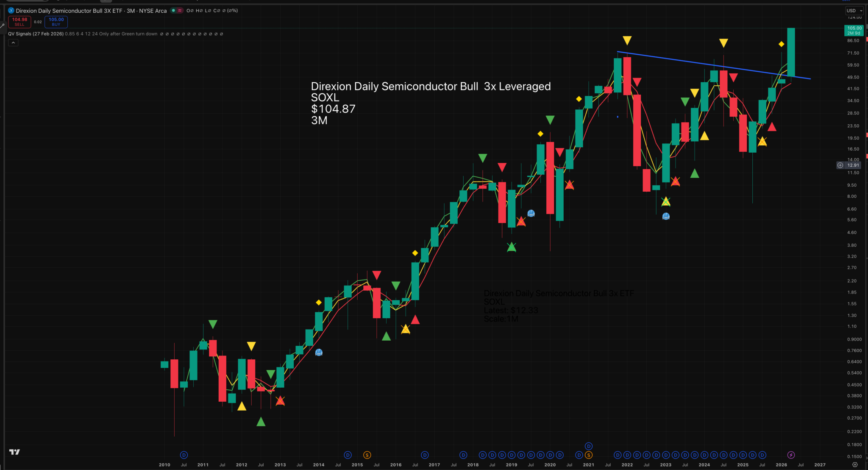
Task: Open the USD currency dropdown
Action: point(854,11)
